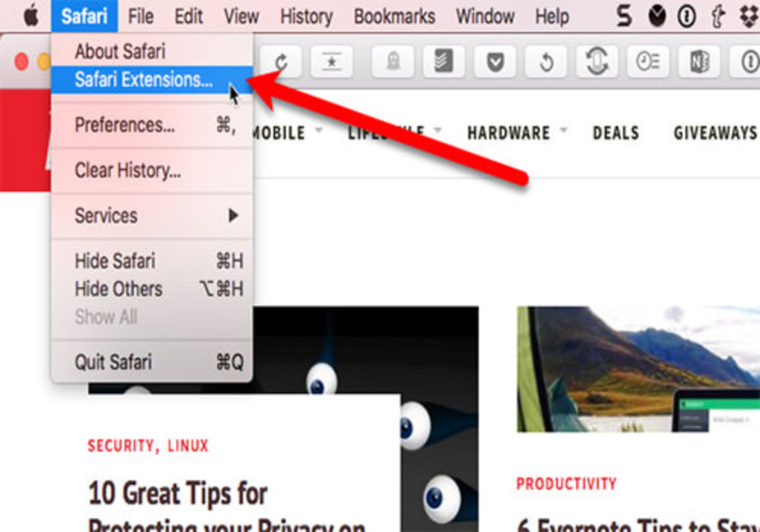Viewport: 760px width, 532px height.
Task: Click the Todoist stacked-layers toolbar icon
Action: click(x=444, y=61)
